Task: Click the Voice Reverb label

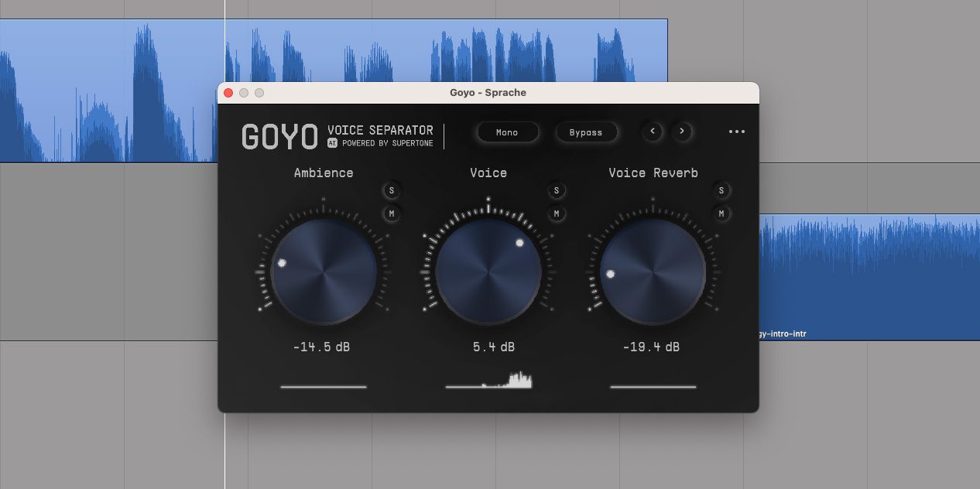Action: (653, 173)
